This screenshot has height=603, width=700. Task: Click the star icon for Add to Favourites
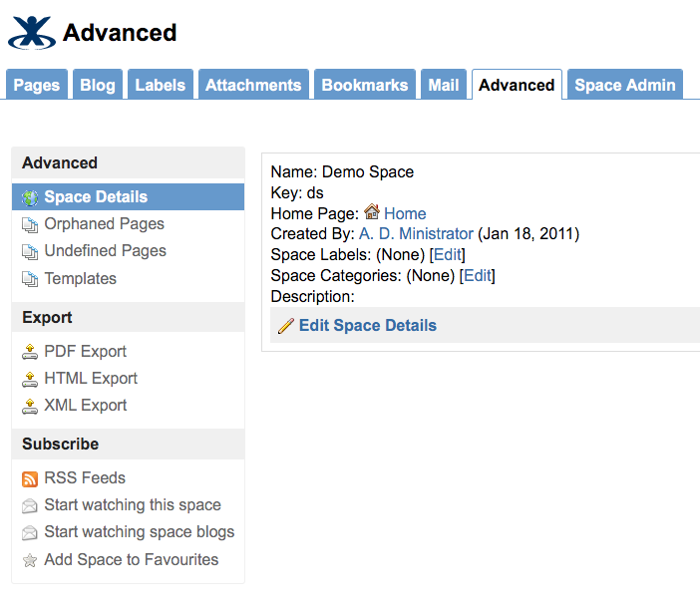pyautogui.click(x=30, y=560)
